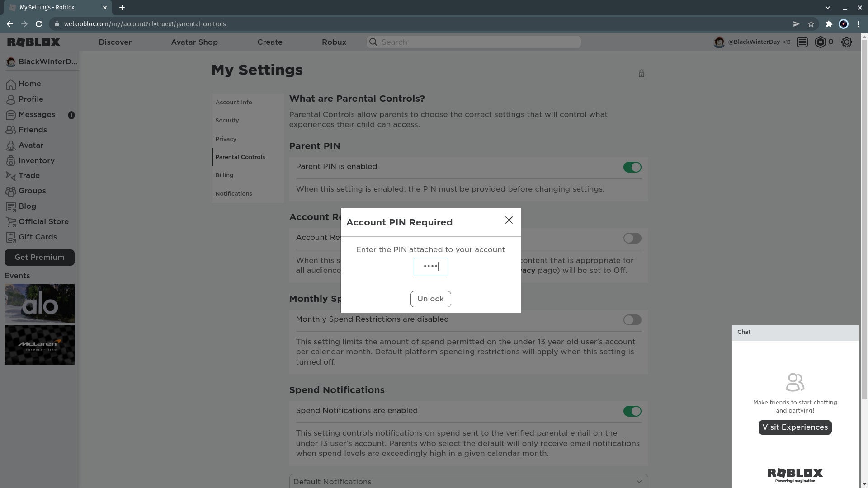Viewport: 868px width, 488px height.
Task: Click the lock icon beside My Settings
Action: click(x=641, y=73)
